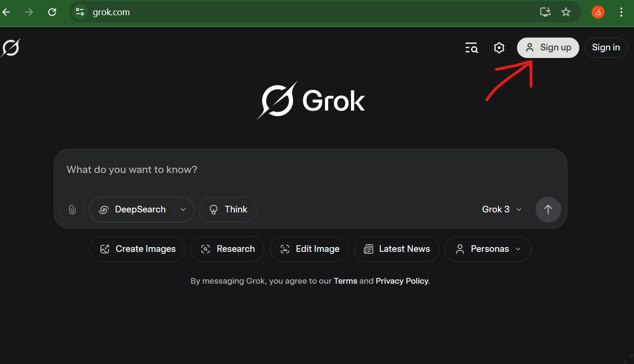Click the install app icon in address bar
The width and height of the screenshot is (634, 364).
click(x=545, y=12)
